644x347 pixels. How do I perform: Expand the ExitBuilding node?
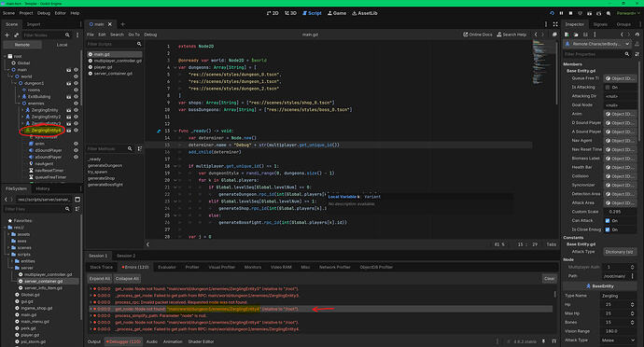tap(20, 97)
